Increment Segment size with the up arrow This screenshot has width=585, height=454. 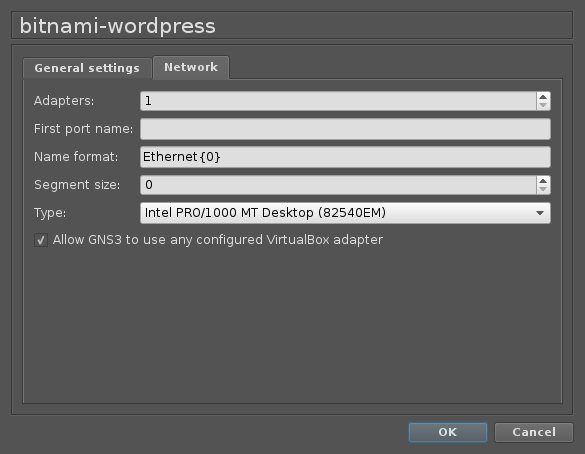[543, 181]
